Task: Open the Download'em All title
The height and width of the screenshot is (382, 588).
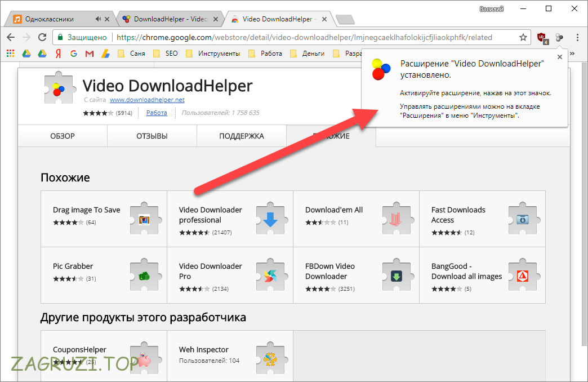Action: (x=334, y=210)
